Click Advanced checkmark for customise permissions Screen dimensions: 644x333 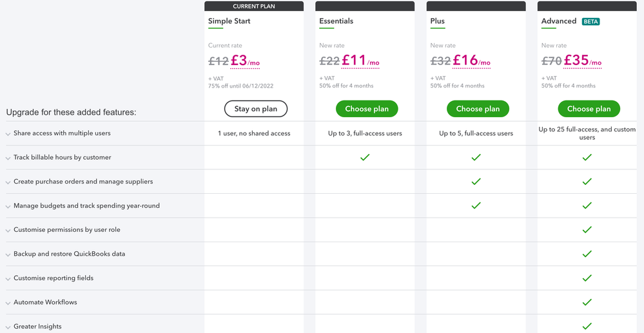tap(587, 230)
